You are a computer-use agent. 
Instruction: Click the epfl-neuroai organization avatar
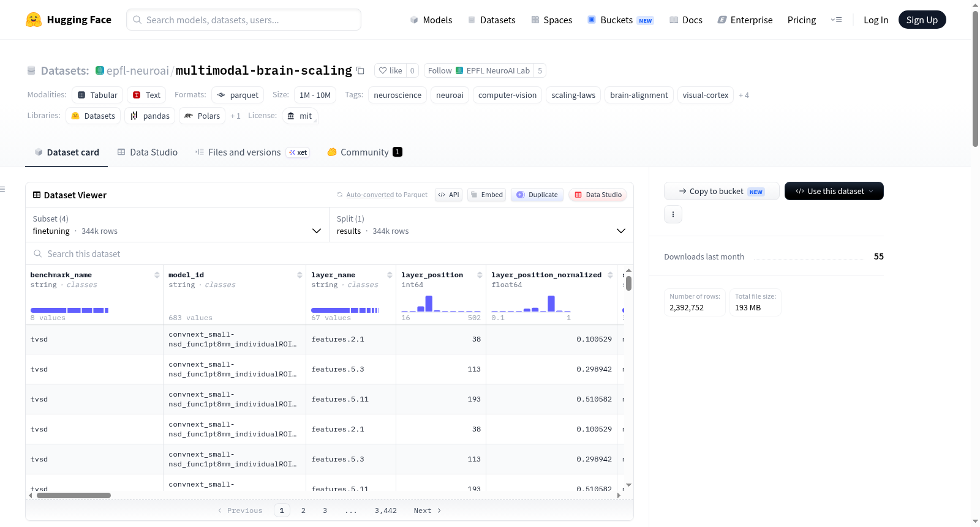tap(100, 70)
